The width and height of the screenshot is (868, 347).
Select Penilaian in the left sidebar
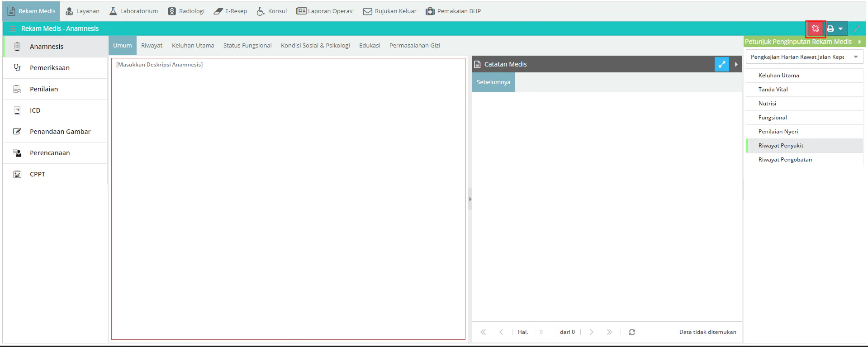55,89
